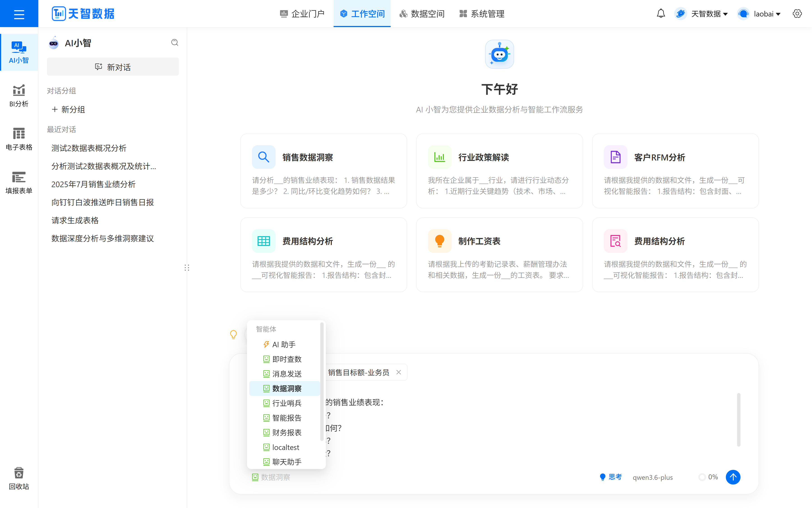This screenshot has height=508, width=812.
Task: Open the laobai user dropdown
Action: click(x=759, y=14)
